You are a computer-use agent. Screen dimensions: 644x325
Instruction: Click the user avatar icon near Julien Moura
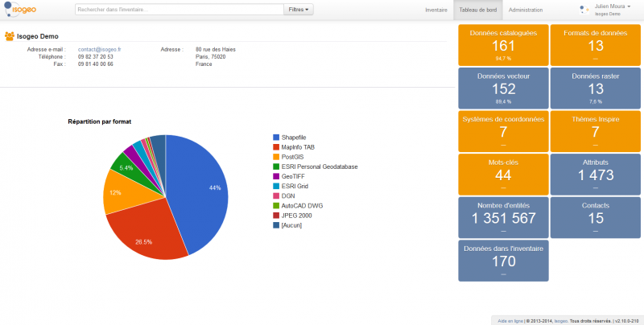(x=584, y=10)
